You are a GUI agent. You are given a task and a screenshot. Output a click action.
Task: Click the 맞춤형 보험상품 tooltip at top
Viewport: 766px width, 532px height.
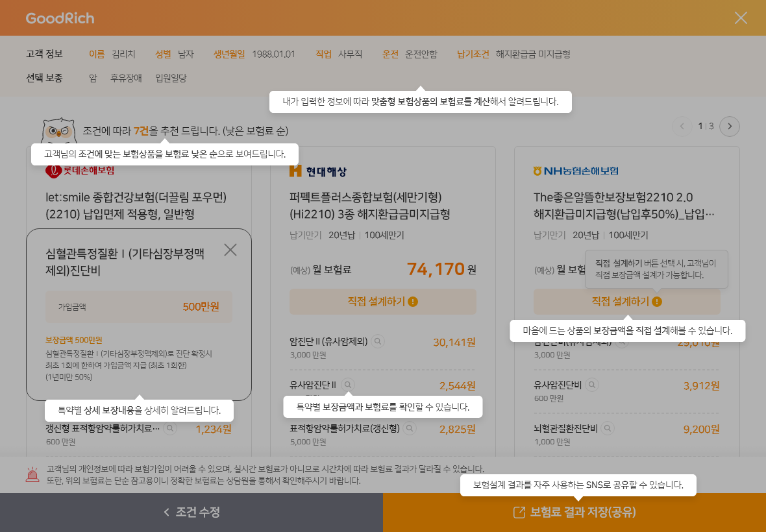(421, 102)
